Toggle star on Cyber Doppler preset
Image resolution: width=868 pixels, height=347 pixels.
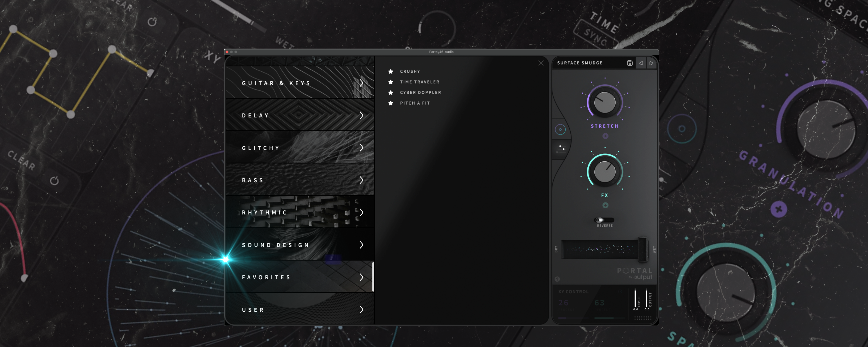(391, 92)
